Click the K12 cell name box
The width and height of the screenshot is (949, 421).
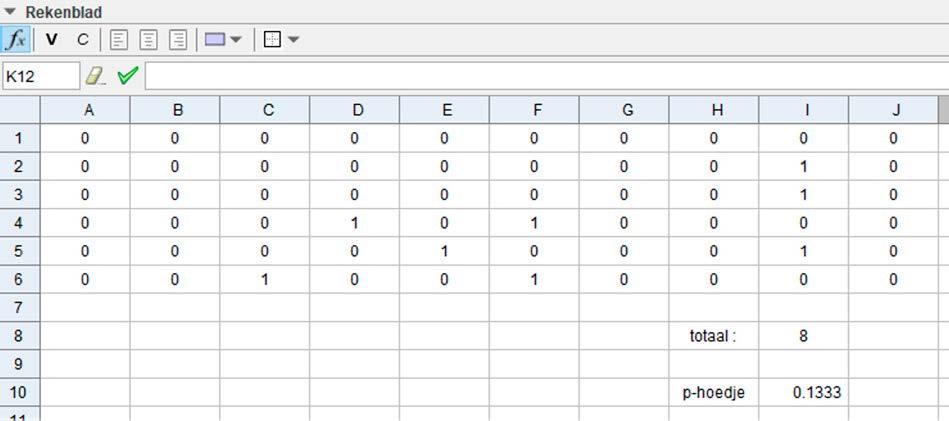click(40, 76)
